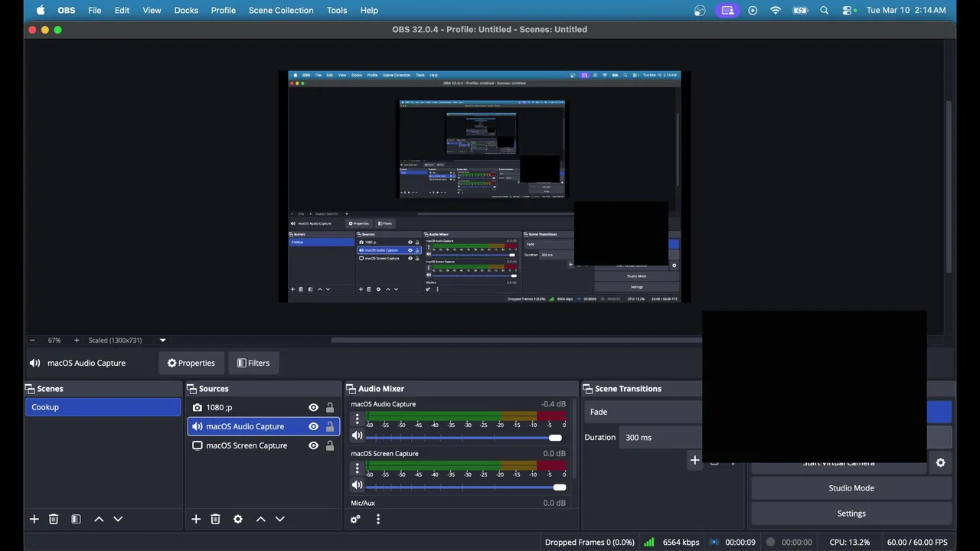Click the preview vertical scrollbar
980x551 pixels.
(949, 187)
